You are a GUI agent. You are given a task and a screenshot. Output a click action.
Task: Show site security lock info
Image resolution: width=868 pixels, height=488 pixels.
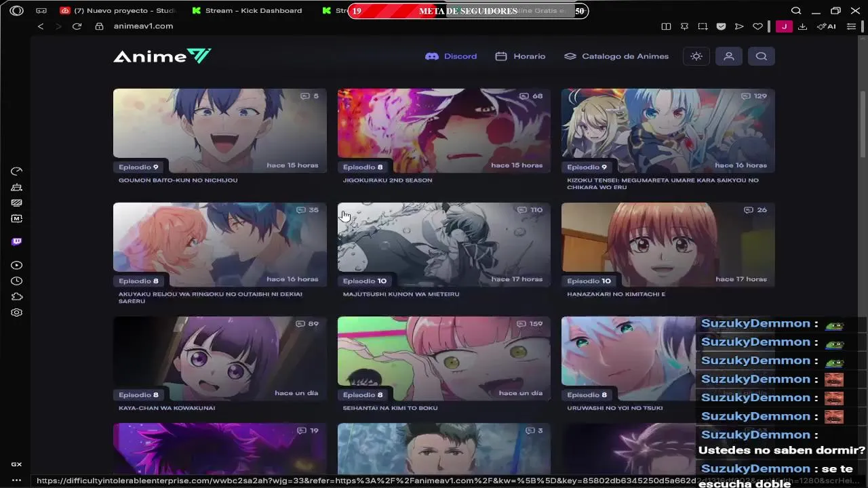[x=99, y=26]
